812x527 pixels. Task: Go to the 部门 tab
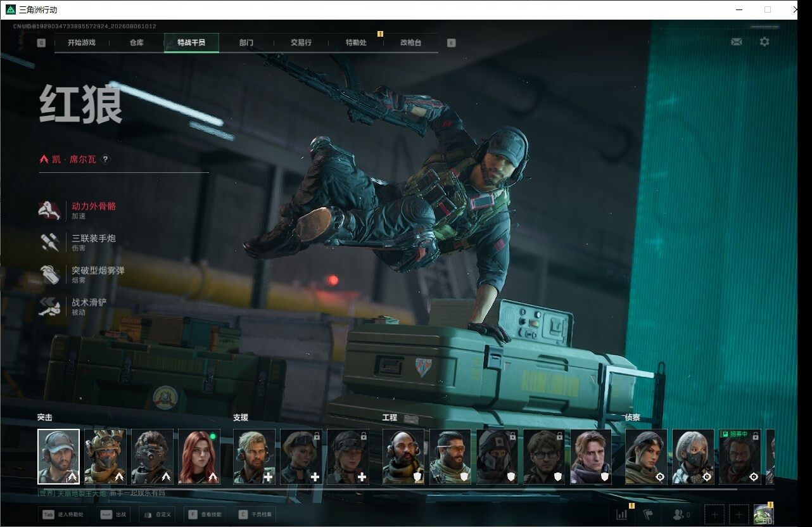pyautogui.click(x=246, y=43)
